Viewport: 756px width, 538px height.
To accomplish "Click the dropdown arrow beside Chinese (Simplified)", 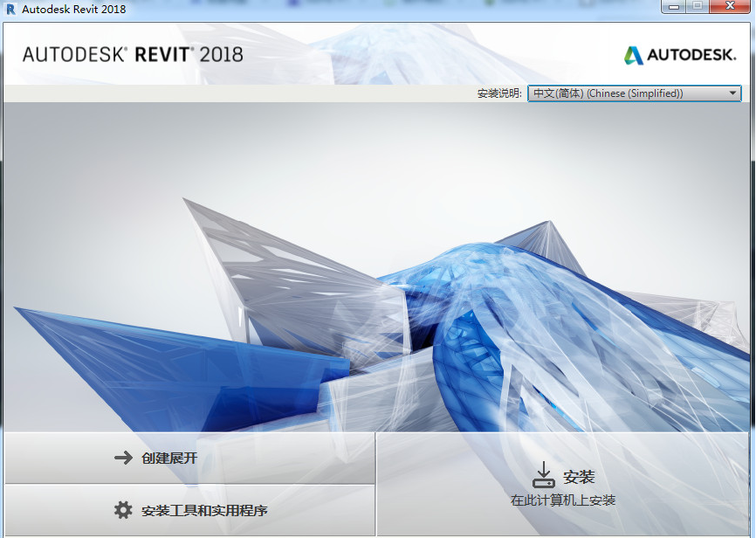I will click(732, 93).
